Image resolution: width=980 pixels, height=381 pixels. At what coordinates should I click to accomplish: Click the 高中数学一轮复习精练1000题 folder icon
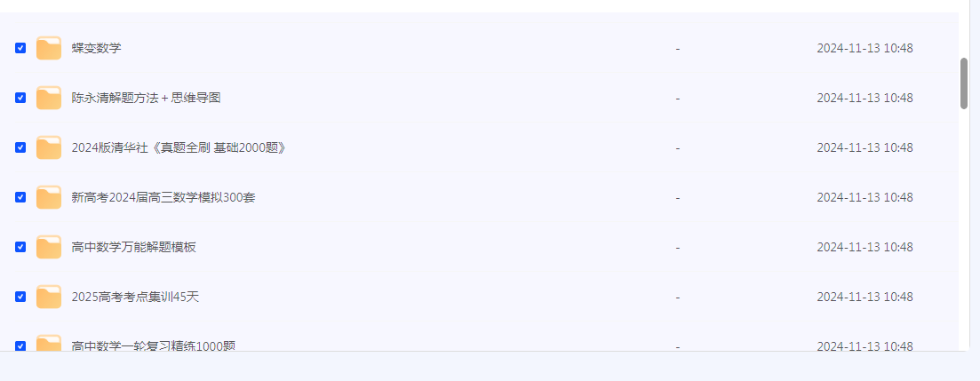point(49,344)
